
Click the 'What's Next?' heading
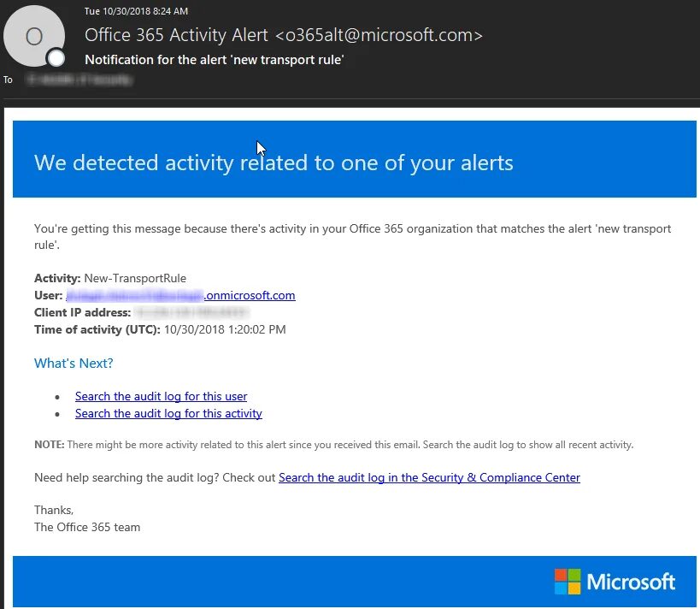tap(74, 363)
